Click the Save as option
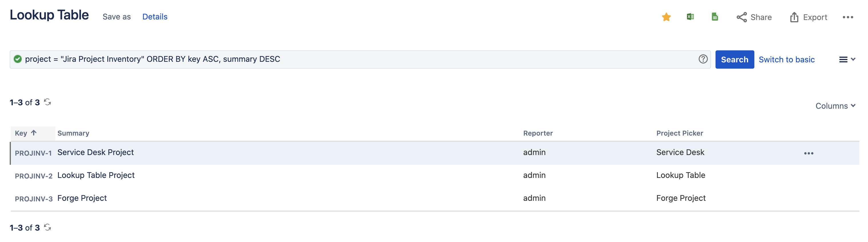 tap(116, 17)
